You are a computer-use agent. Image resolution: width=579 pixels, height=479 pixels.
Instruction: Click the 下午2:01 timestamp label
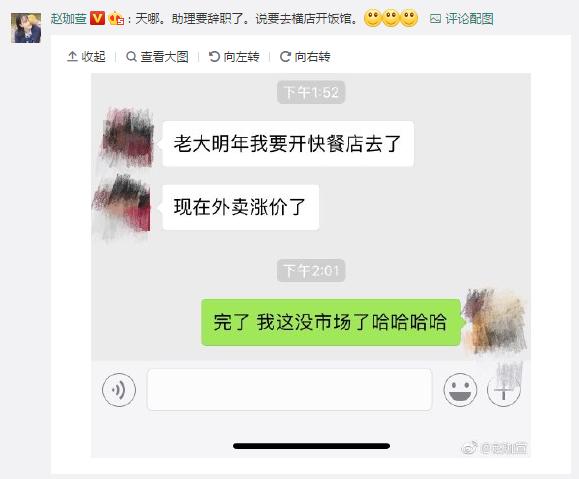[311, 271]
